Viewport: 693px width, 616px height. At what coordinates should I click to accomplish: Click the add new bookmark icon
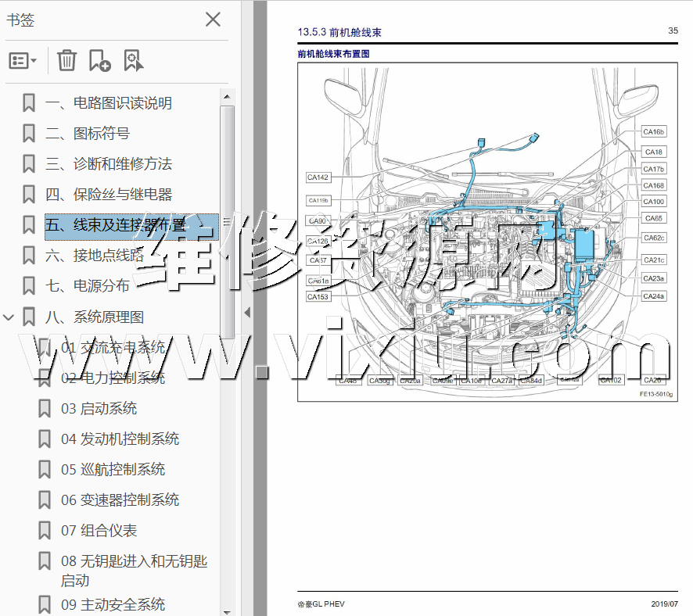click(x=99, y=60)
